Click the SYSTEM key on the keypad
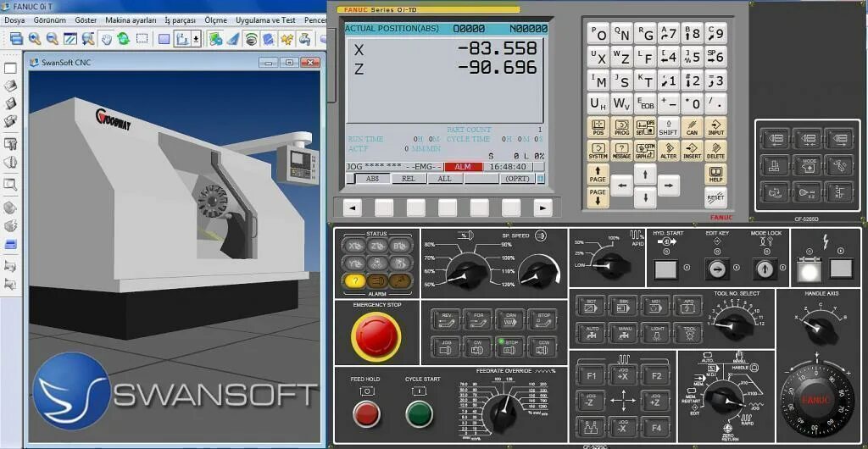 (598, 151)
